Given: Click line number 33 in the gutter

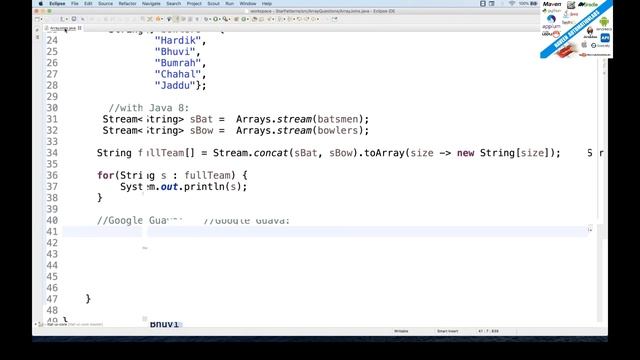Looking at the screenshot, I should coord(52,142).
